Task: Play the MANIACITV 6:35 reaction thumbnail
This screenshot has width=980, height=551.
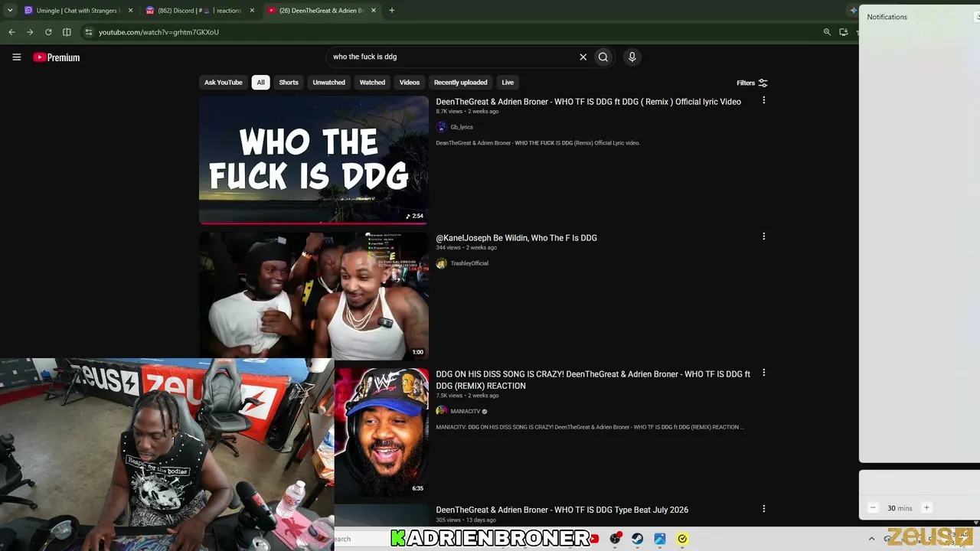Action: (381, 432)
